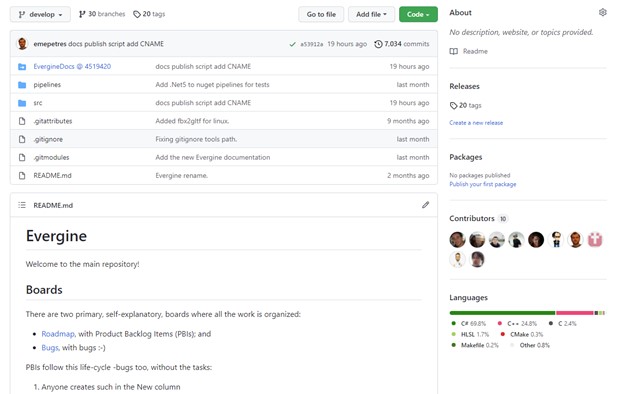Open the EvergineDocs submodule folder icon
Viewport: 624px width, 394px height.
pyautogui.click(x=22, y=66)
